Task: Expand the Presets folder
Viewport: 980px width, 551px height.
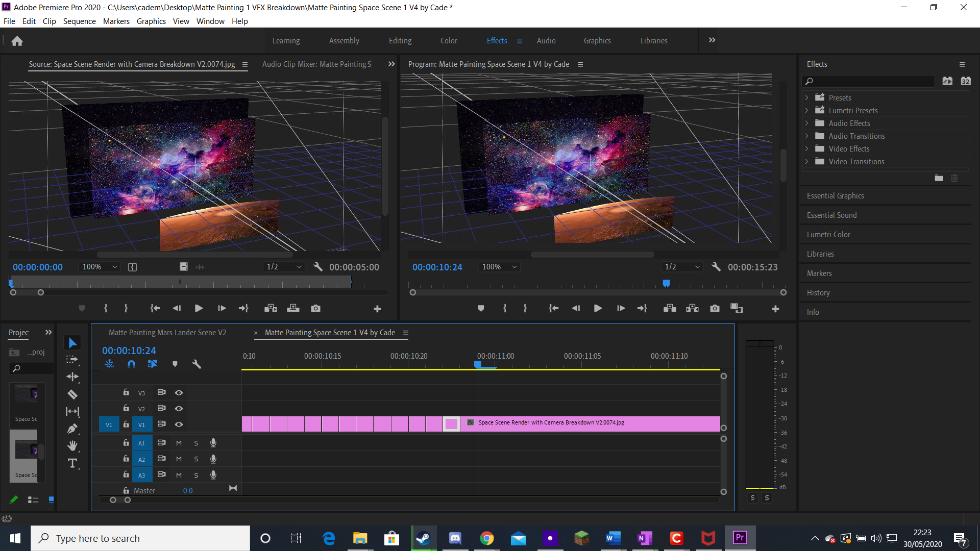Action: click(806, 97)
